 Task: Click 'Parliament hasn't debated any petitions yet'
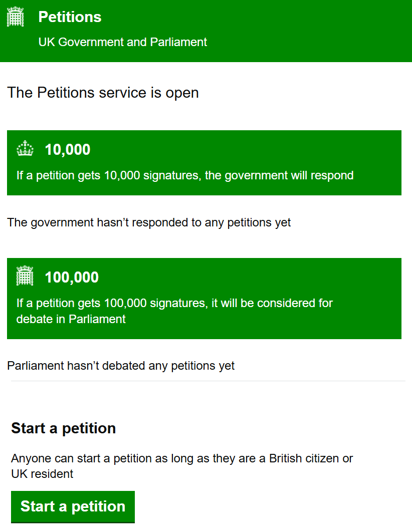[x=121, y=366]
